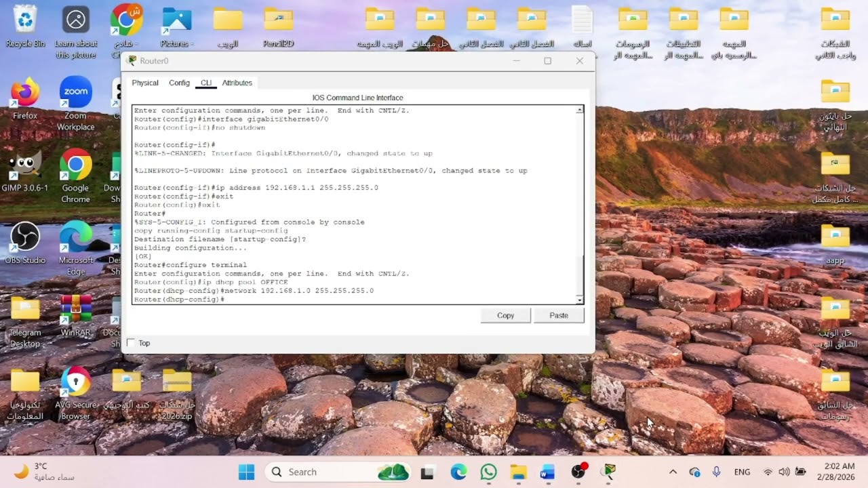Viewport: 868px width, 488px height.
Task: Open File Explorer from the taskbar
Action: (x=519, y=472)
